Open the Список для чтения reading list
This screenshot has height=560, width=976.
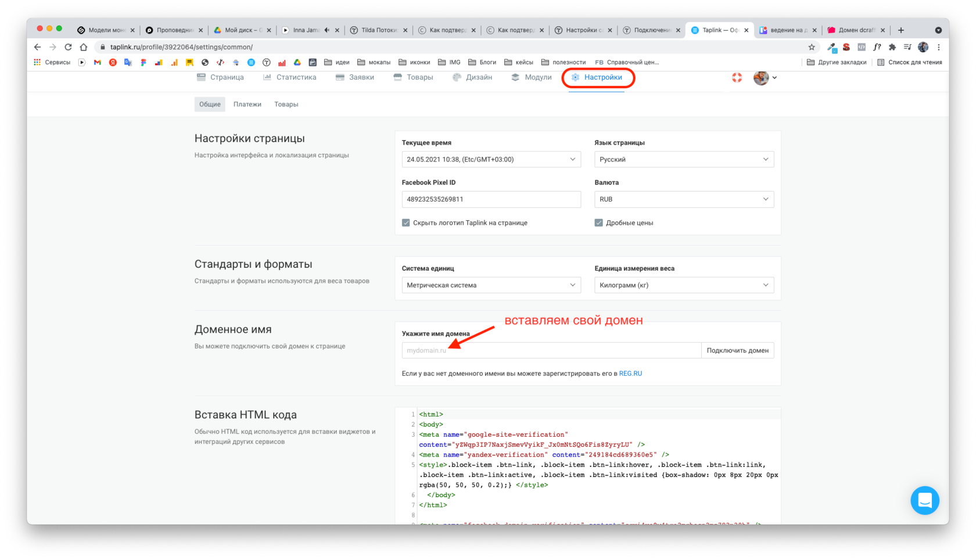pos(910,62)
